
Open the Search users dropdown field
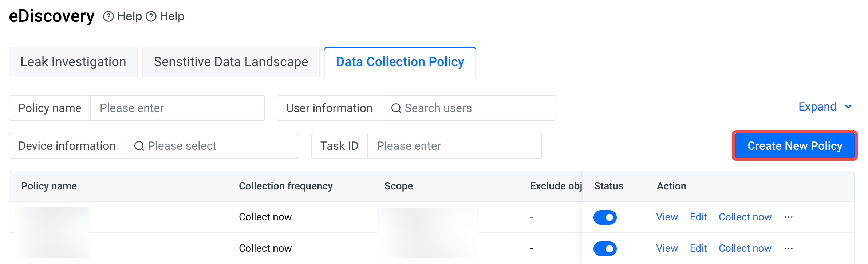tap(469, 108)
